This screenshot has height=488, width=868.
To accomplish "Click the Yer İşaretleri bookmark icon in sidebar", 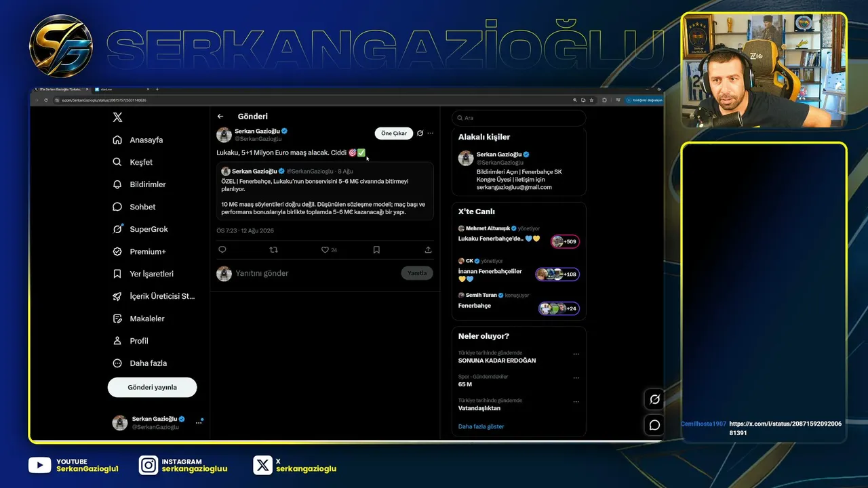I will 117,274.
